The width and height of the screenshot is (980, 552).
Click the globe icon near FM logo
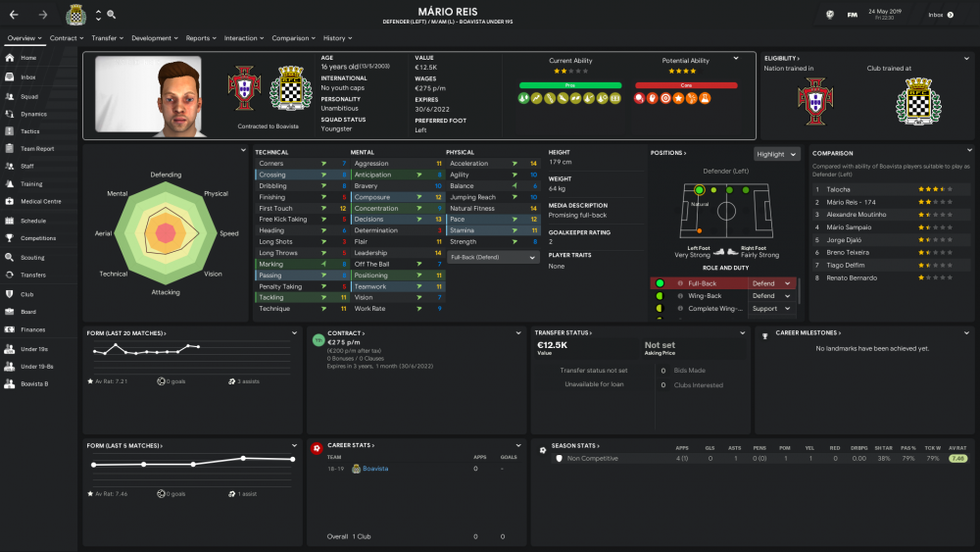click(829, 15)
